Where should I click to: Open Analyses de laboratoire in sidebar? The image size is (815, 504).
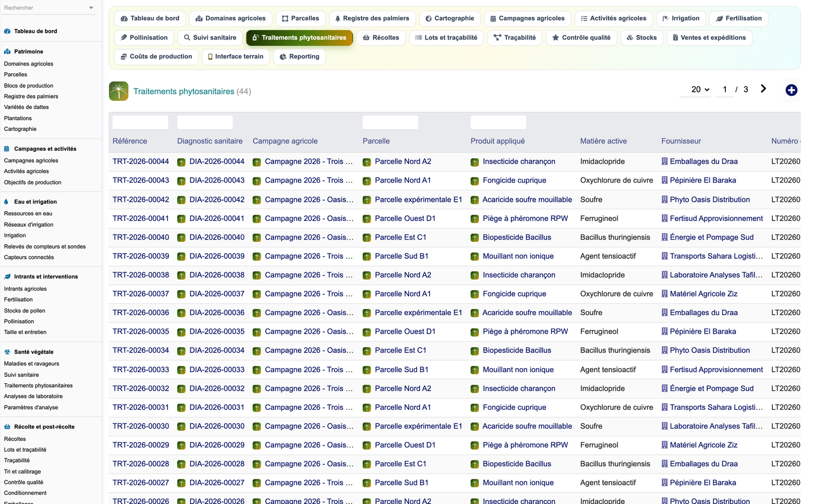[33, 396]
